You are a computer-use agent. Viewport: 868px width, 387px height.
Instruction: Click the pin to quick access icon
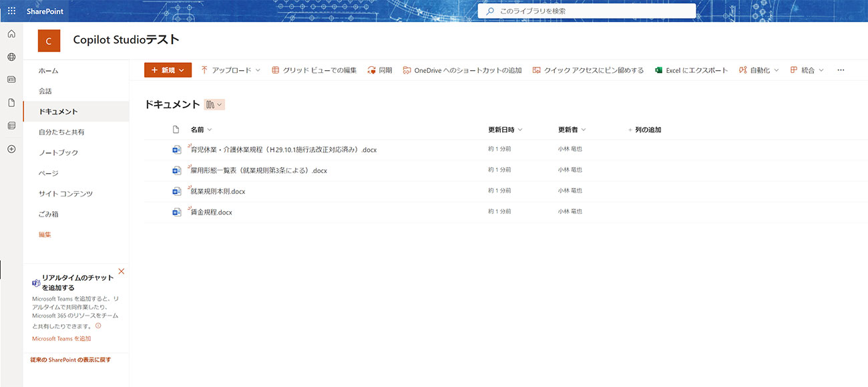pyautogui.click(x=536, y=70)
